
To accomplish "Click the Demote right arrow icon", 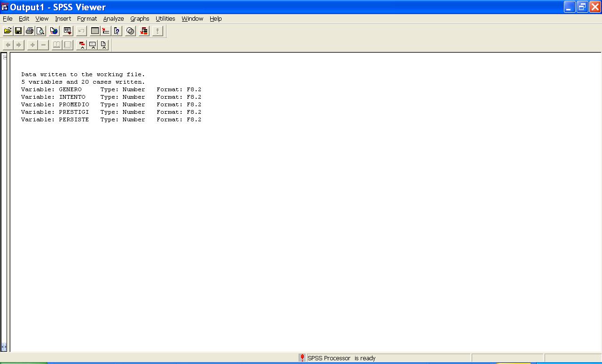I will click(19, 45).
